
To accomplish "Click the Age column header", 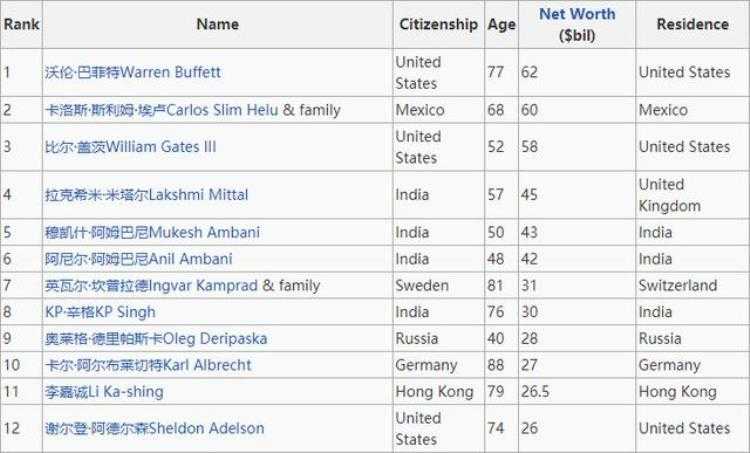I will click(500, 24).
